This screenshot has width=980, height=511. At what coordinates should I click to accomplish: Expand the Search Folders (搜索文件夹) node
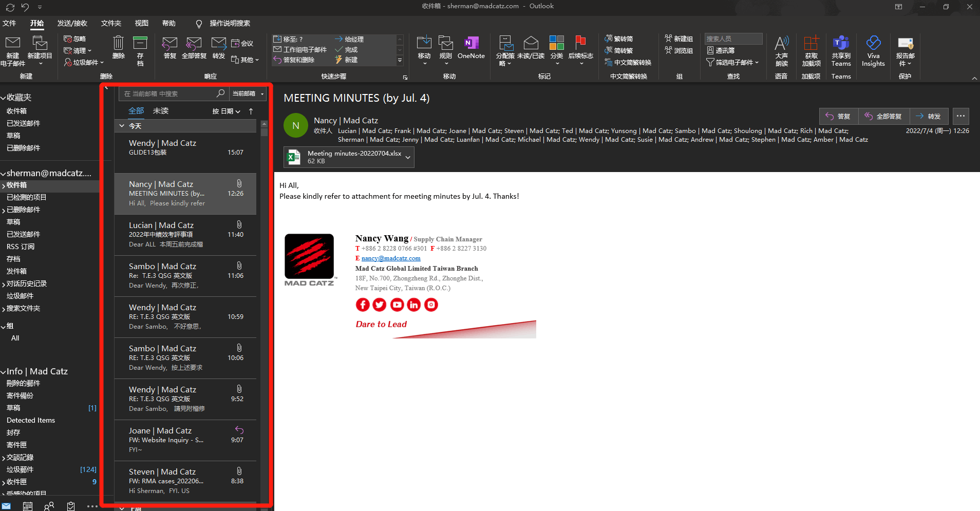pyautogui.click(x=4, y=309)
